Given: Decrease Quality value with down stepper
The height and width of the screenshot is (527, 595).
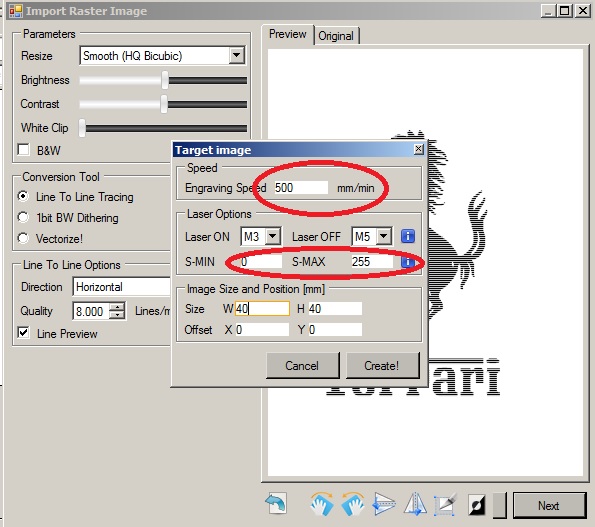Looking at the screenshot, I should [117, 315].
